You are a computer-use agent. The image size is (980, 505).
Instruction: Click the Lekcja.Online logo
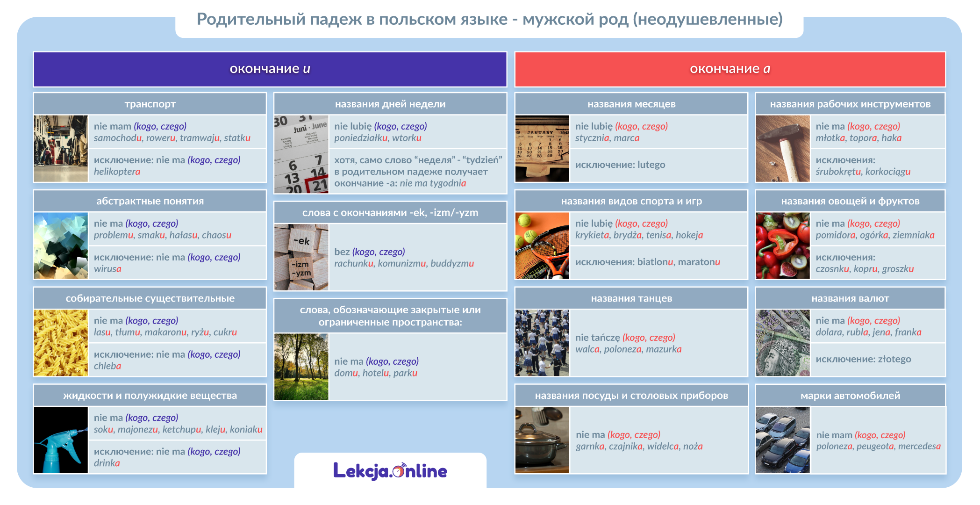point(390,471)
